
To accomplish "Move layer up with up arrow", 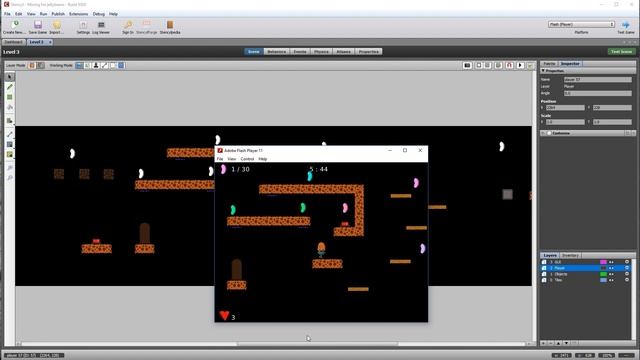I will tap(558, 343).
